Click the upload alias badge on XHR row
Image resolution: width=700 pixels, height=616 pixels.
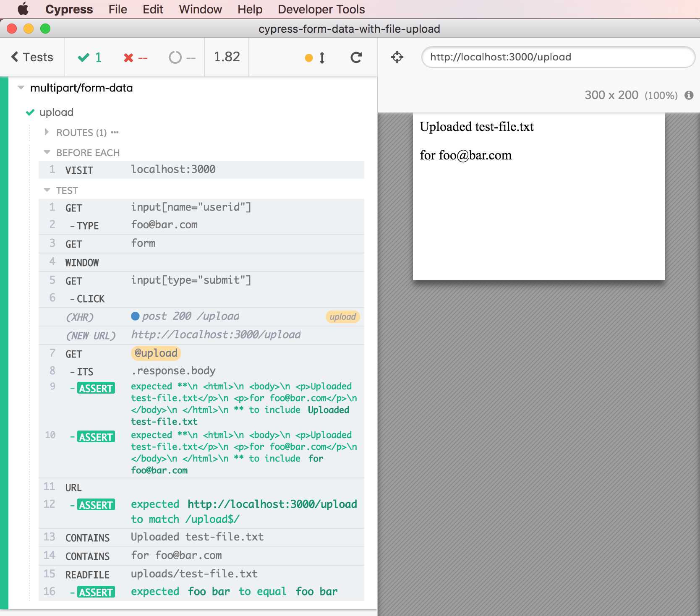point(343,317)
